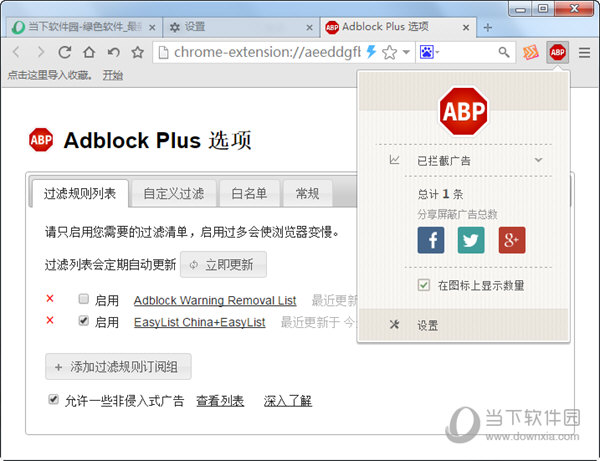Open the 查看列表 link
Screen dimensions: 600x461
[x=220, y=401]
